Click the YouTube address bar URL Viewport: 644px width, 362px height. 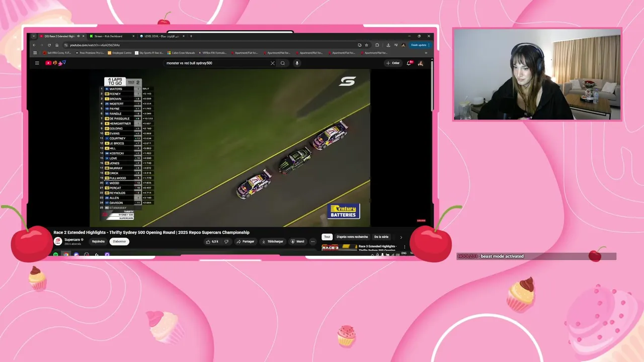(95, 45)
